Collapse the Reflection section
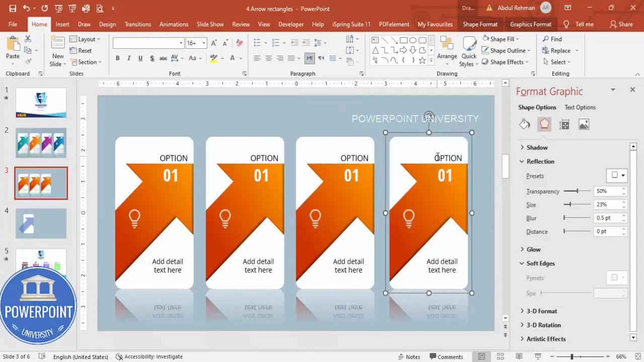Screen dimensions: 644x362 pyautogui.click(x=537, y=161)
